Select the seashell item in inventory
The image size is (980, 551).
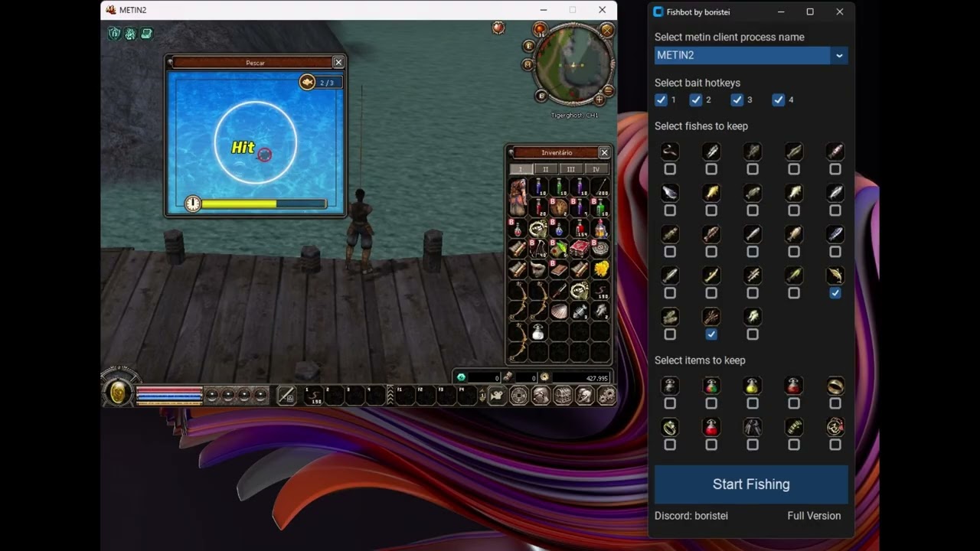click(x=559, y=311)
